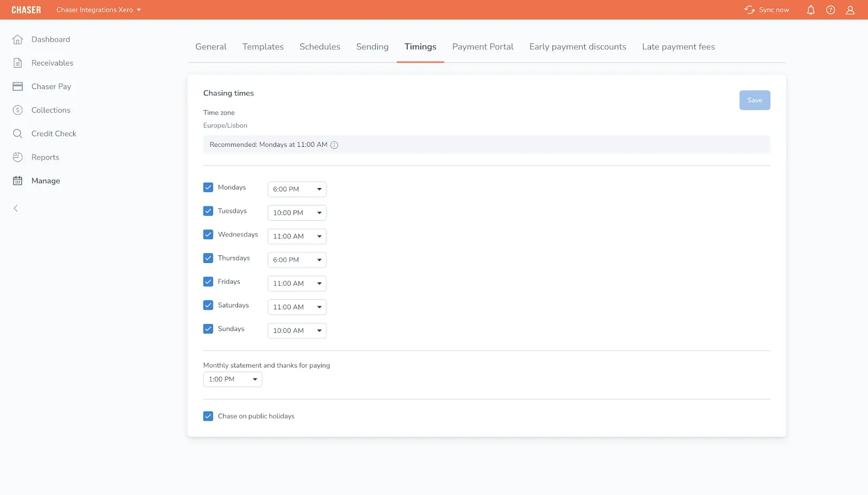Viewport: 868px width, 495px height.
Task: Expand the Sundays time dropdown
Action: pyautogui.click(x=297, y=331)
